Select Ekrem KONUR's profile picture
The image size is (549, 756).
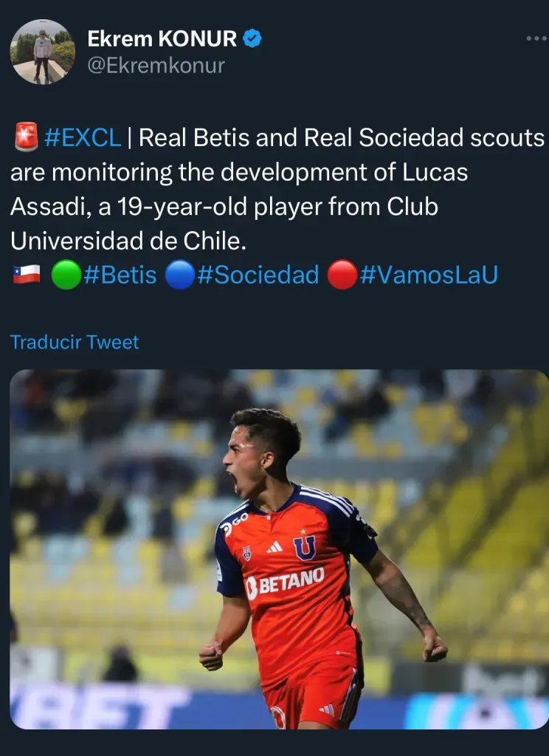point(43,52)
